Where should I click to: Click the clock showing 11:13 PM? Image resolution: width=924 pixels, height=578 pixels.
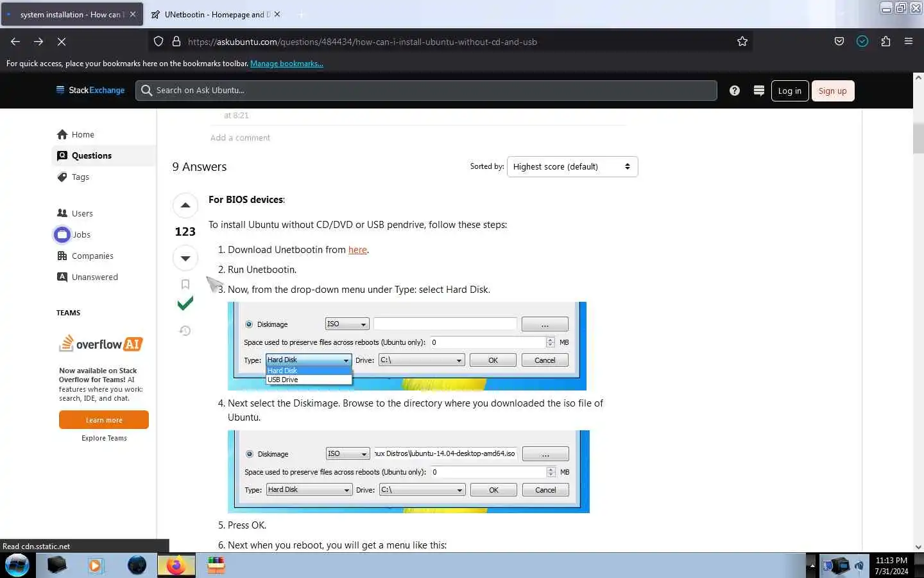click(x=891, y=565)
